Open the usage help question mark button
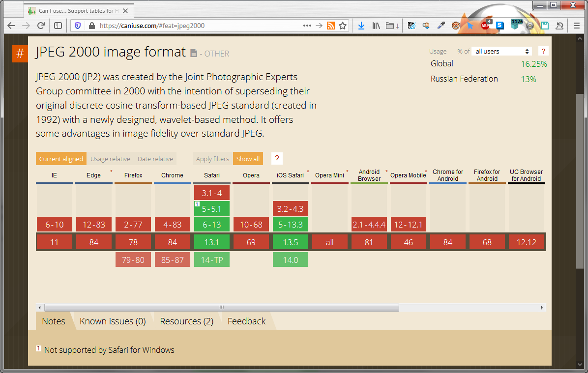The height and width of the screenshot is (373, 588). pos(543,51)
